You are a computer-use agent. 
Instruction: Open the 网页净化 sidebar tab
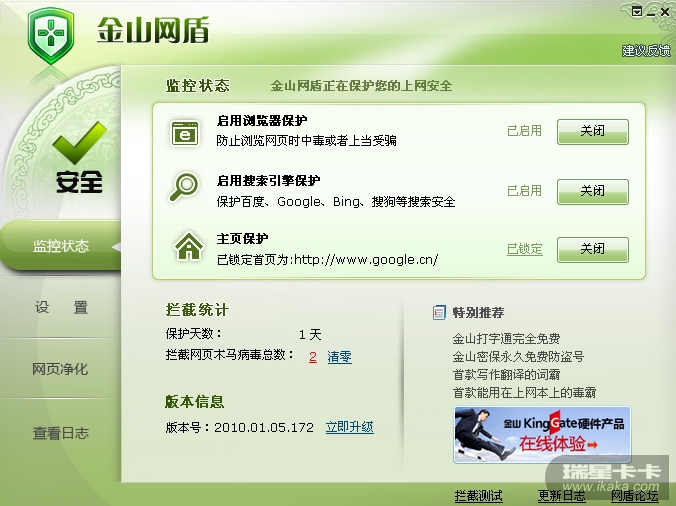tap(61, 369)
